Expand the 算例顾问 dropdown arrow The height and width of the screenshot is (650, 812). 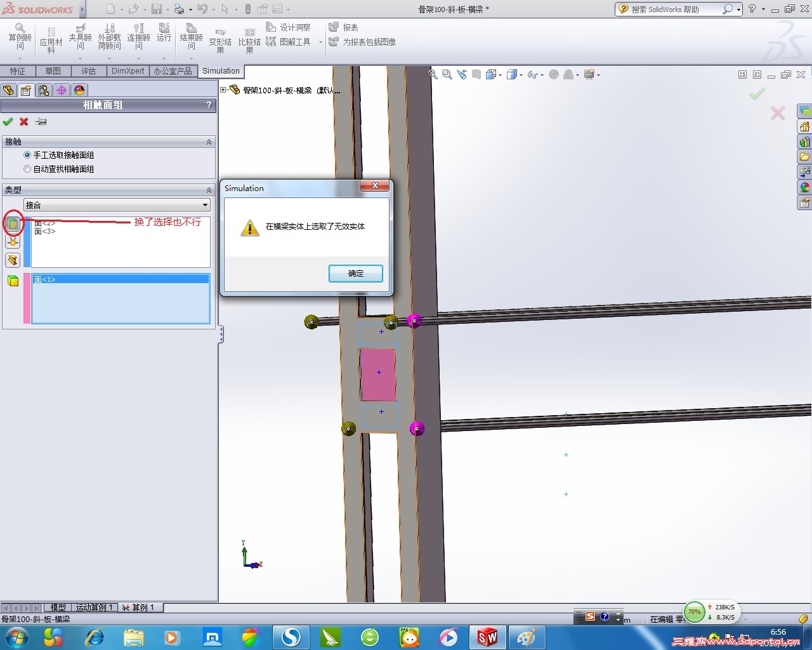(20, 58)
